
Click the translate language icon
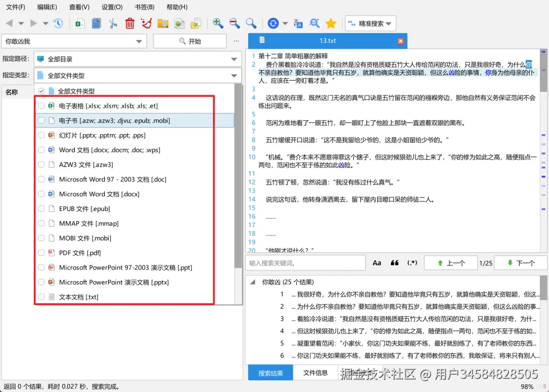point(298,23)
